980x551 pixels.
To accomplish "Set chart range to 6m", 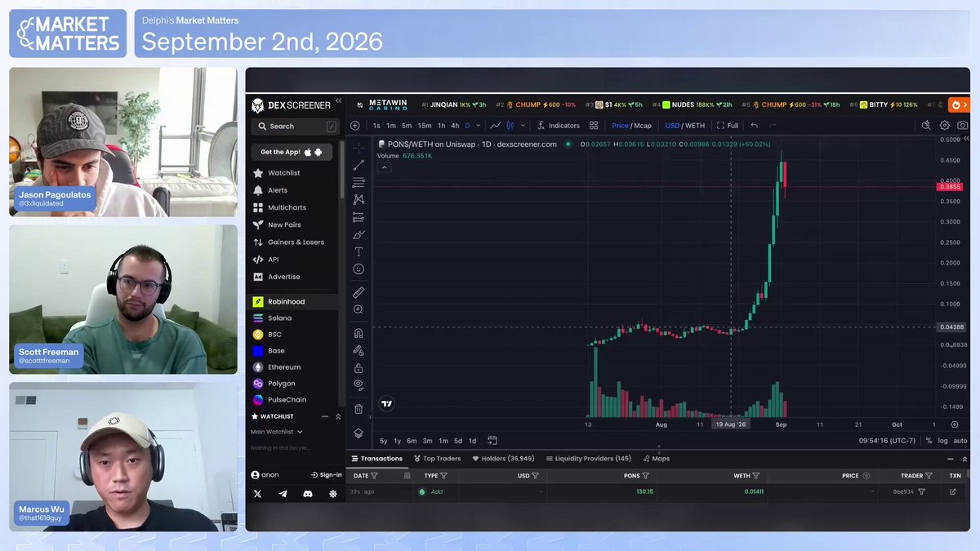I will 412,441.
